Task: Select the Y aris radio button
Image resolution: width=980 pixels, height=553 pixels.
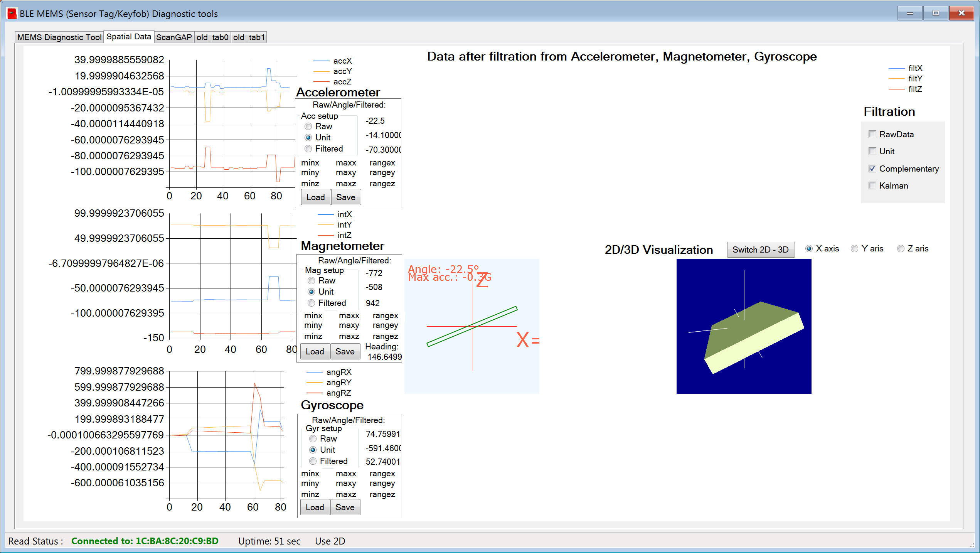Action: click(855, 249)
